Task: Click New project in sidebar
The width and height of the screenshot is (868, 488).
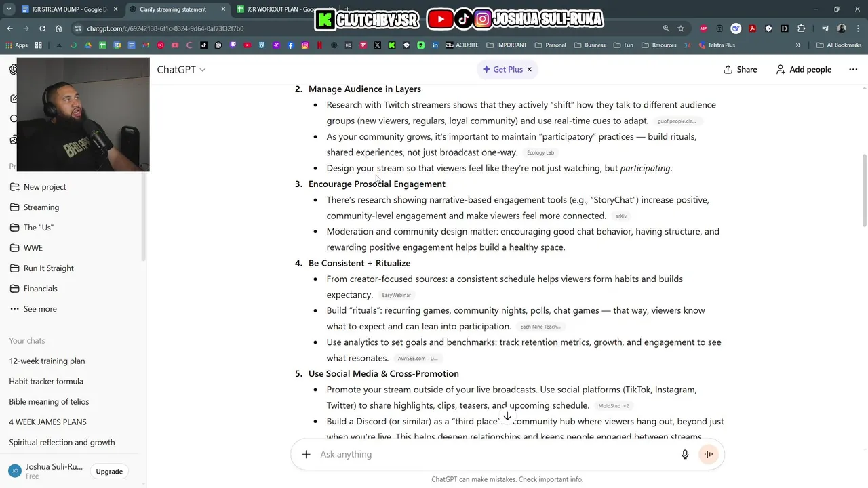Action: 45,187
